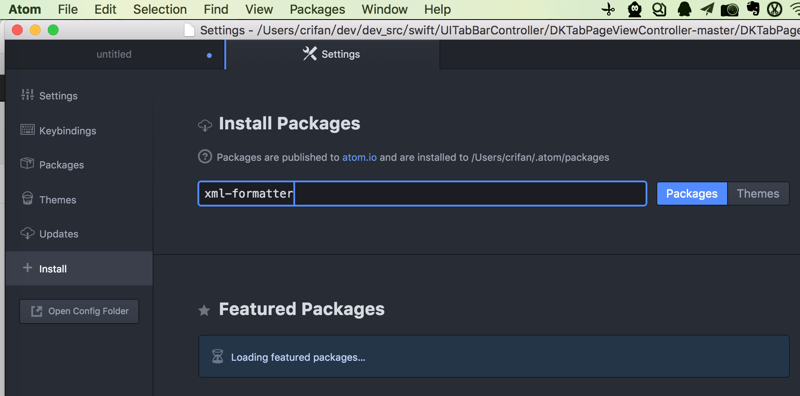Click the modified dot on untitled tab

pyautogui.click(x=209, y=55)
